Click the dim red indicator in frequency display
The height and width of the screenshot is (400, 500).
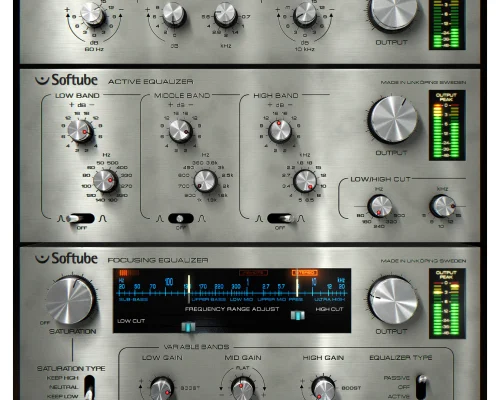pyautogui.click(x=253, y=273)
